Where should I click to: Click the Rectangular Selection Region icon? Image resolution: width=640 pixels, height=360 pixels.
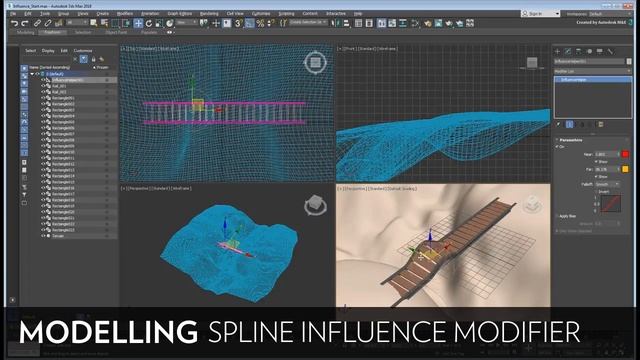coord(116,23)
